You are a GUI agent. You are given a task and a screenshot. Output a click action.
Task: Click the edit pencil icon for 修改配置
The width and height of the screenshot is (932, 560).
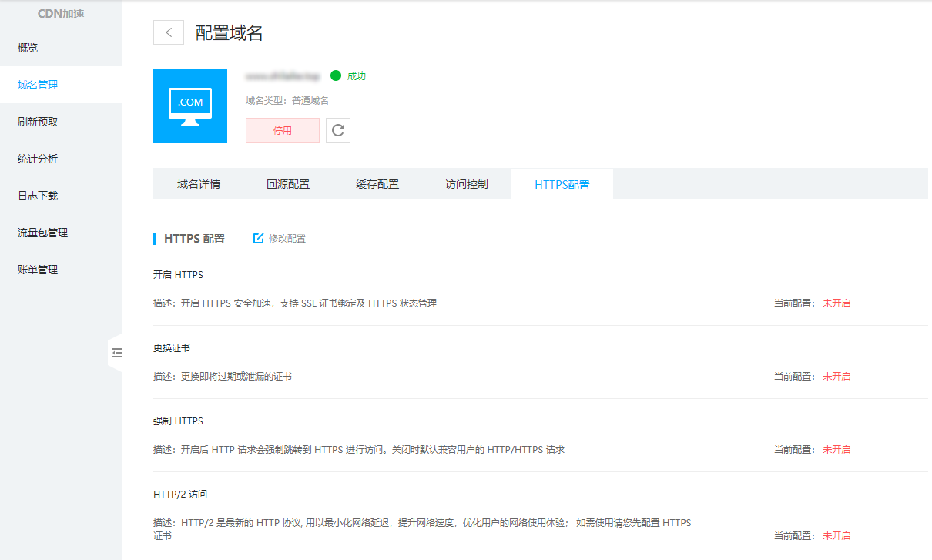click(259, 239)
